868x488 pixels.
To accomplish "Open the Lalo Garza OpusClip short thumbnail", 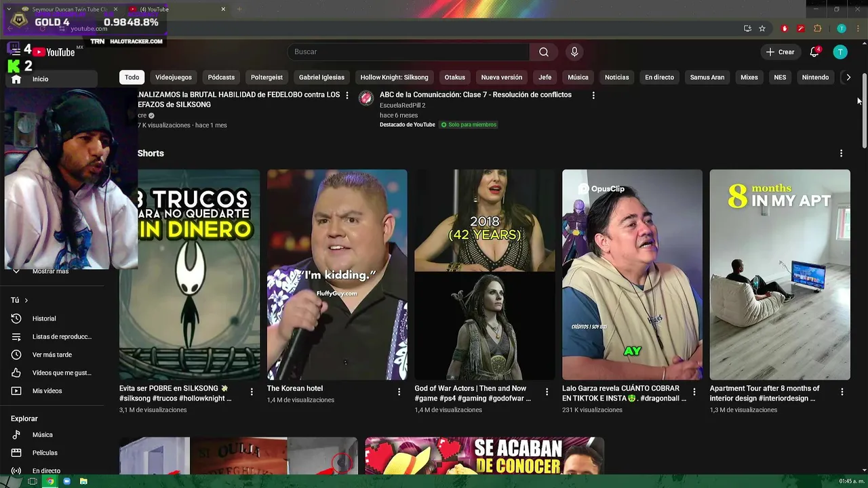I will (632, 274).
